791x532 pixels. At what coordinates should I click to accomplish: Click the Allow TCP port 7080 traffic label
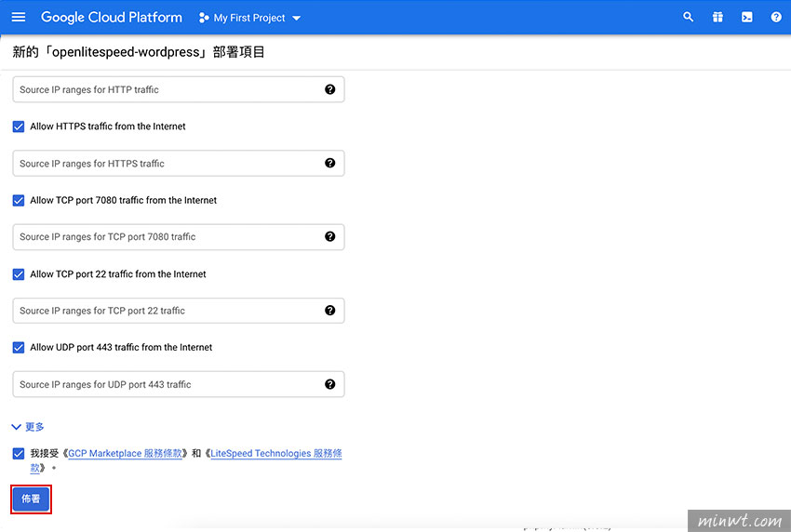click(123, 200)
